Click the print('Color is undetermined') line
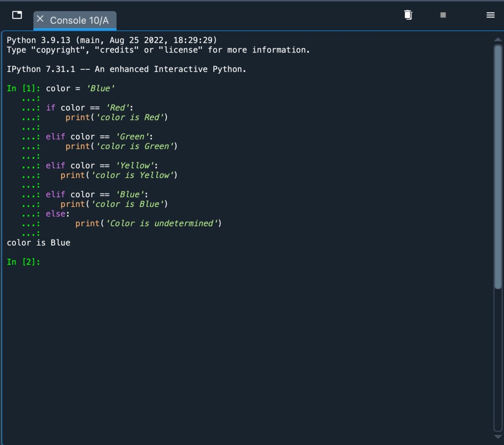504x445 pixels. click(x=148, y=224)
